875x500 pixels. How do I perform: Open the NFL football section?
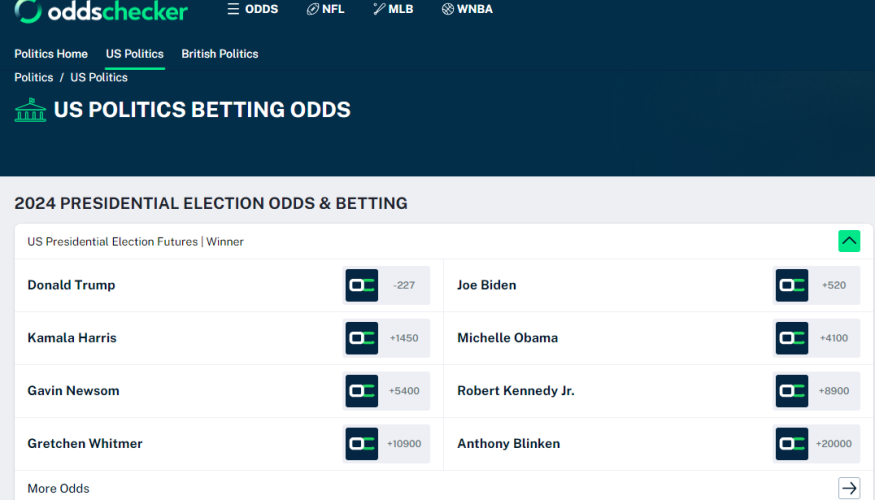coord(325,9)
